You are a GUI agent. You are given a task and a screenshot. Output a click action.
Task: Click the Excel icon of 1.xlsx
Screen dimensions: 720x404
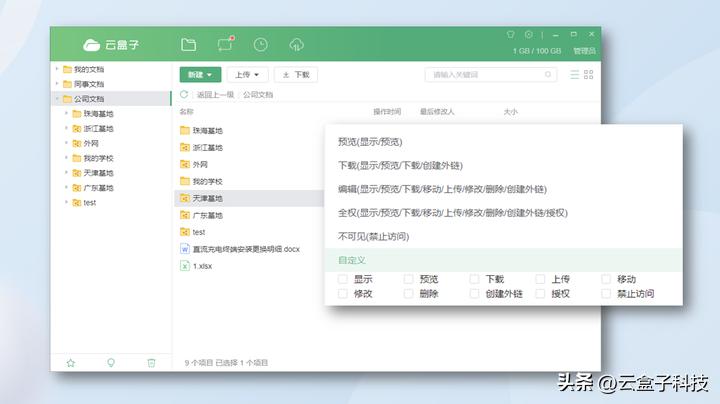click(x=185, y=266)
